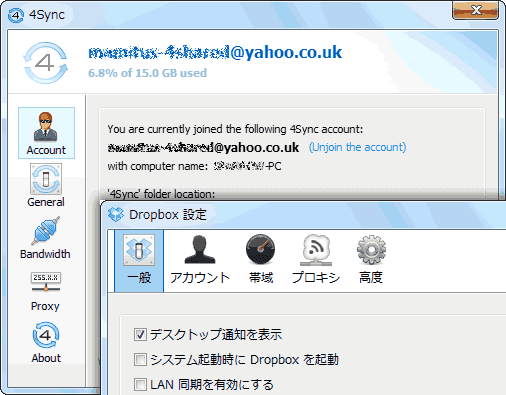This screenshot has height=395, width=506.
Task: Click the header email address ending @yahoo.co.uk
Action: pos(215,52)
